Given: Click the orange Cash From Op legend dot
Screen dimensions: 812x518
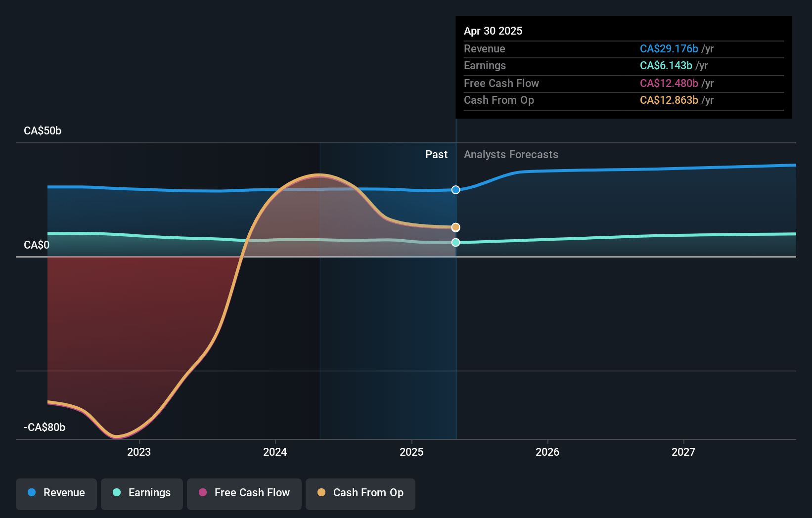Looking at the screenshot, I should [321, 492].
